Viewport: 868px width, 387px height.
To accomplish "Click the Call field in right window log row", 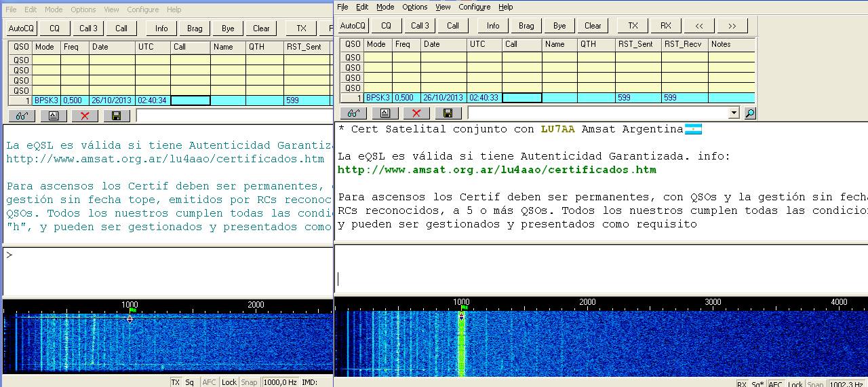I will click(522, 98).
